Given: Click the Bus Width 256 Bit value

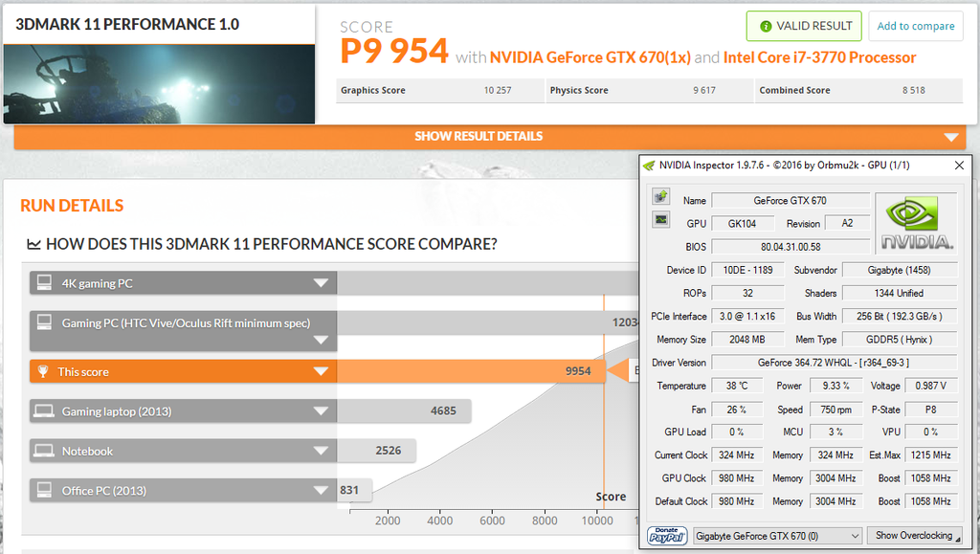Looking at the screenshot, I should coord(900,316).
